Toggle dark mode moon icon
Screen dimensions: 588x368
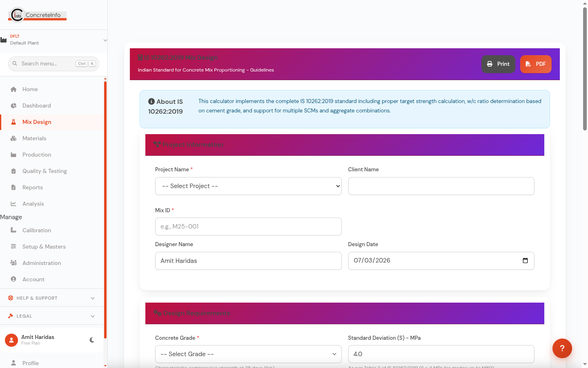(x=92, y=340)
